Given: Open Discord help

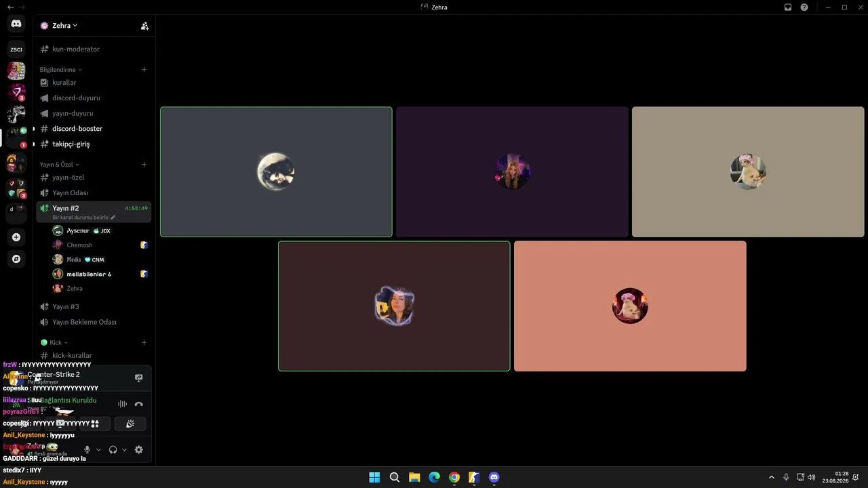Looking at the screenshot, I should [804, 7].
